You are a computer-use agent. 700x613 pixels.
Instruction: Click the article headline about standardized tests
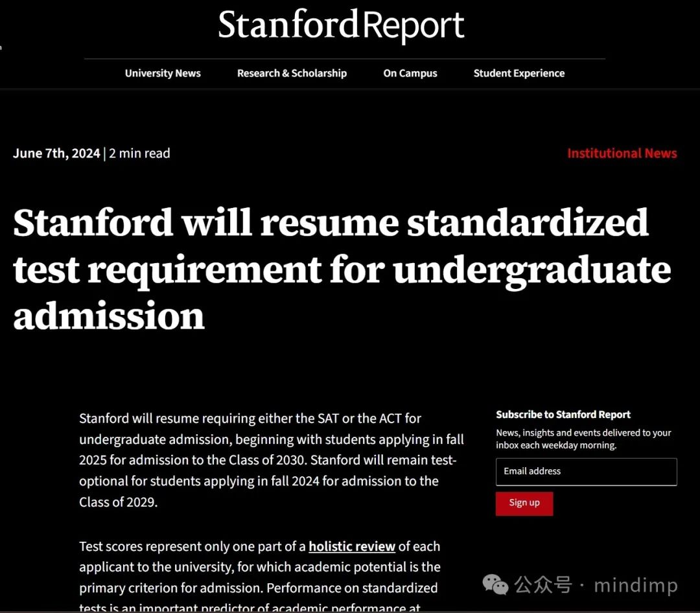342,268
